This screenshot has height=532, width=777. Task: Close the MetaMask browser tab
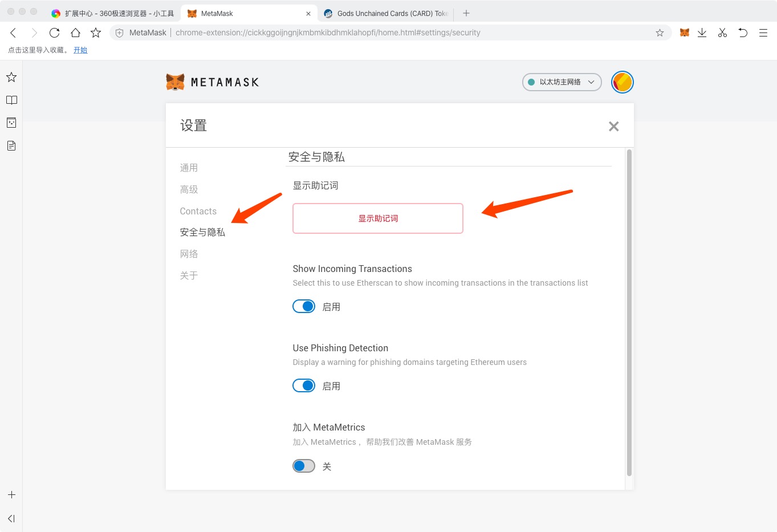coord(308,14)
